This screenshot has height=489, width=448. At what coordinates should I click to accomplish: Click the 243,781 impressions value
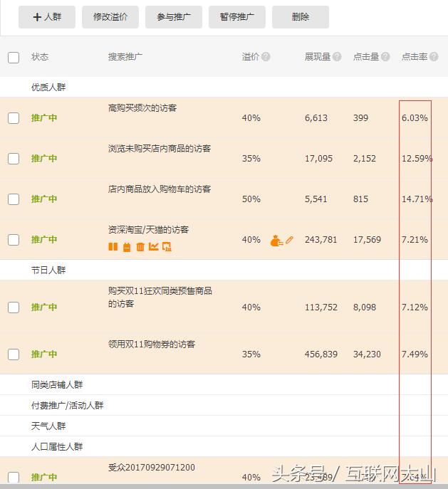coord(321,239)
